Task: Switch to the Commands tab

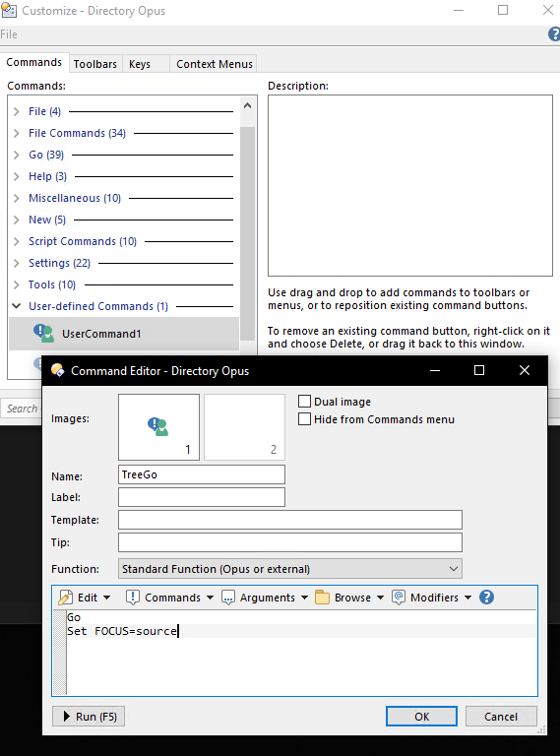Action: click(34, 63)
